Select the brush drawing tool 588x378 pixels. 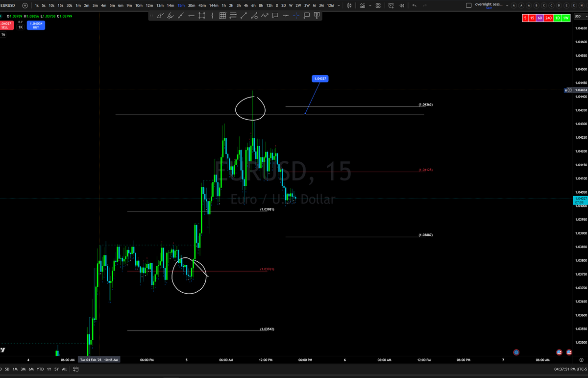click(160, 16)
